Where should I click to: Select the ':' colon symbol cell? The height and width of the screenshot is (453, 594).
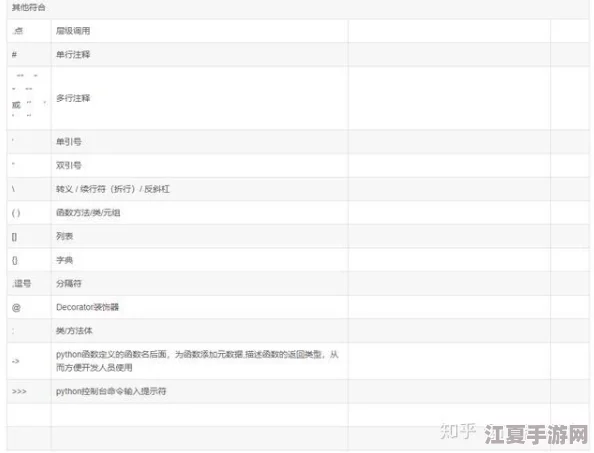[29, 331]
